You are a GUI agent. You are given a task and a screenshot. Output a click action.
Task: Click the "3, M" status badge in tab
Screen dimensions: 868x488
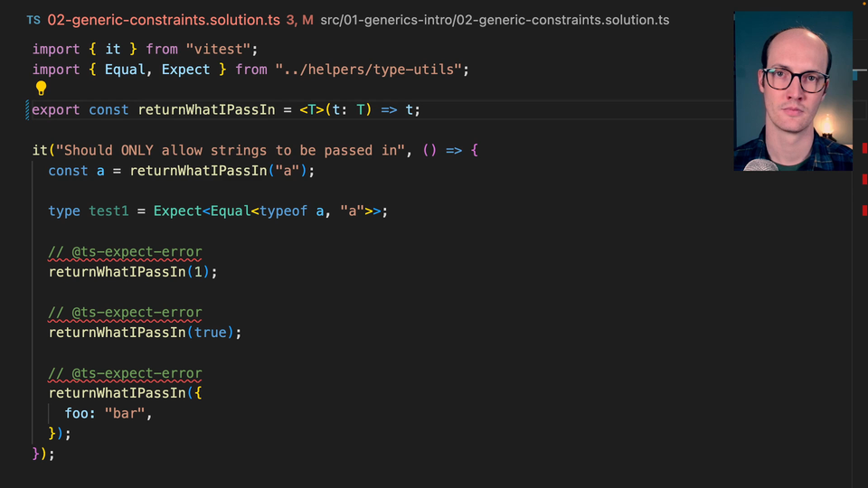point(299,19)
